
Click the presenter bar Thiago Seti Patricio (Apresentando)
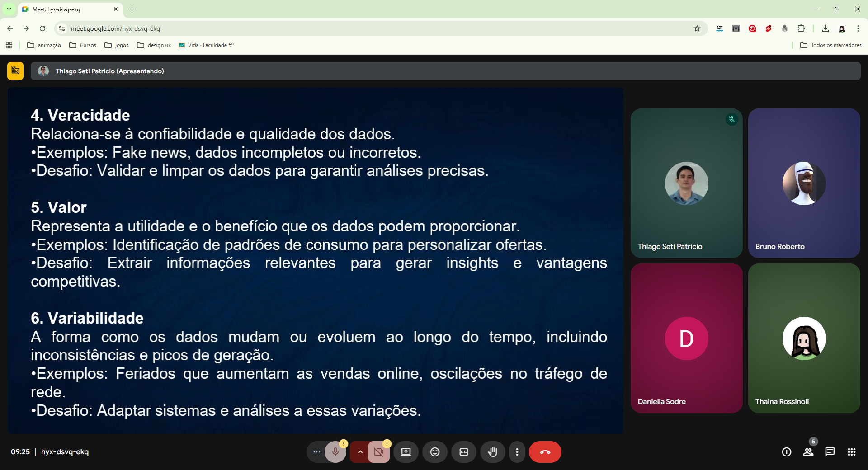coord(445,71)
